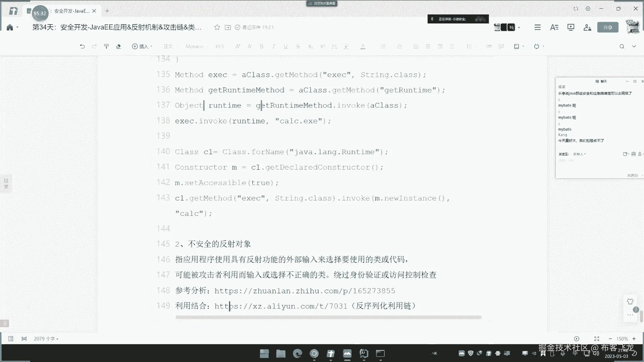The height and width of the screenshot is (362, 644).
Task: Open Edge browser from taskbar
Action: (x=297, y=353)
